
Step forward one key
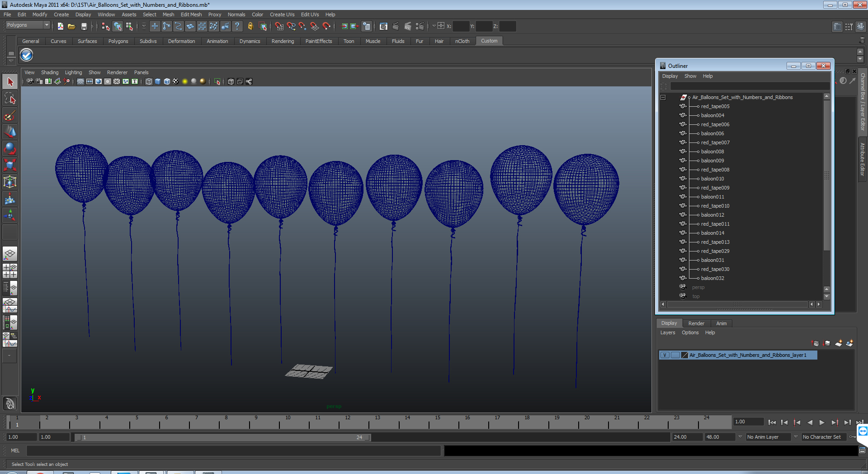(x=835, y=422)
